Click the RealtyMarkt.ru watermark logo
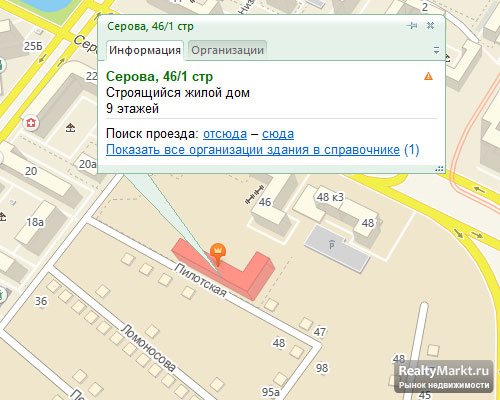The height and width of the screenshot is (400, 500). click(x=444, y=376)
